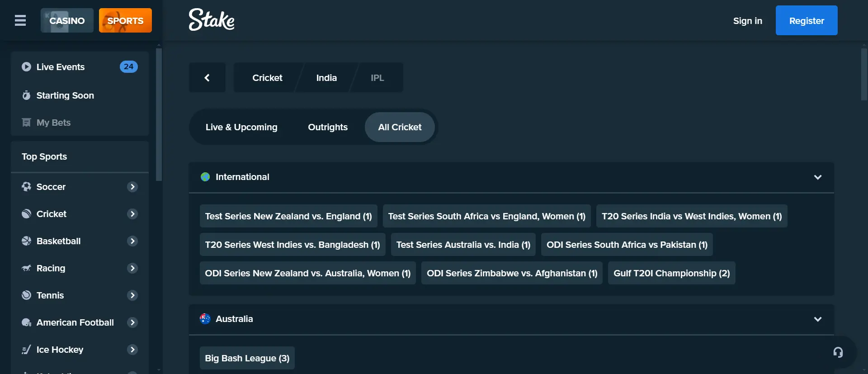This screenshot has height=374, width=868.
Task: Click the Australia section title
Action: click(234, 319)
